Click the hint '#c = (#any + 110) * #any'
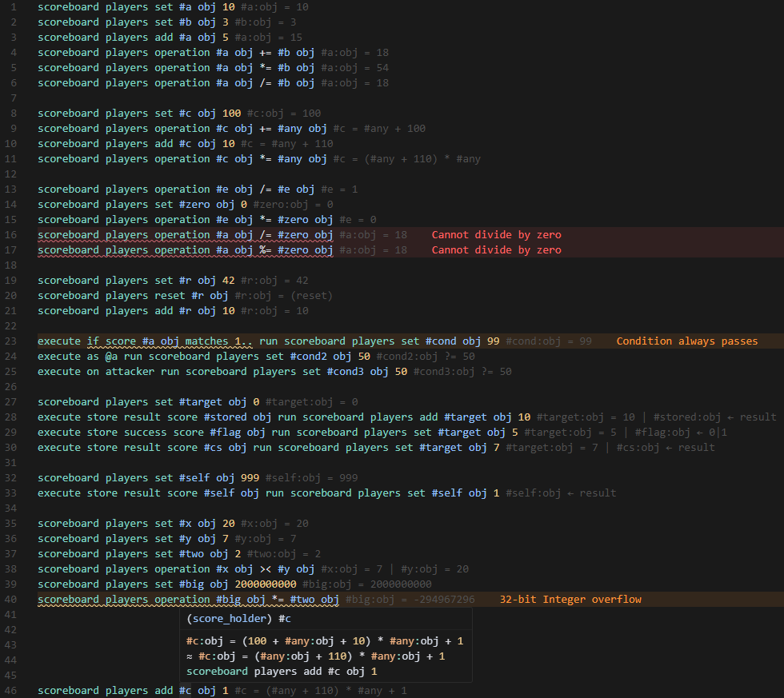The height and width of the screenshot is (698, 784). coord(407,159)
